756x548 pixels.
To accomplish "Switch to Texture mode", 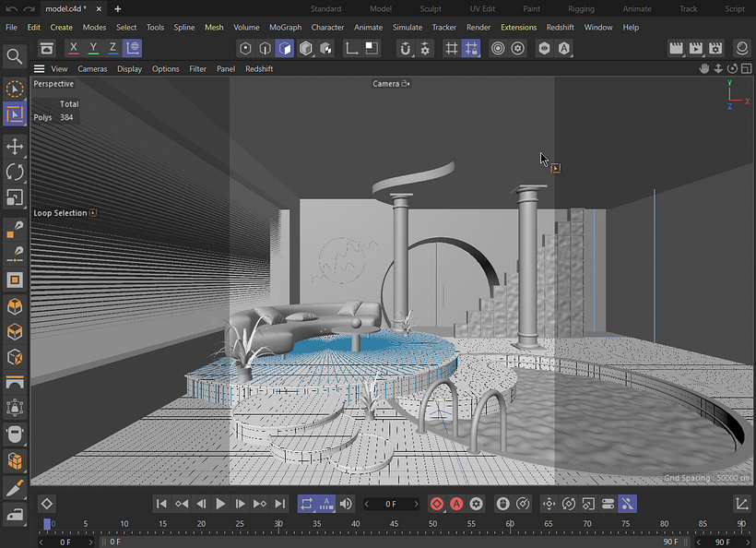I will tap(326, 48).
